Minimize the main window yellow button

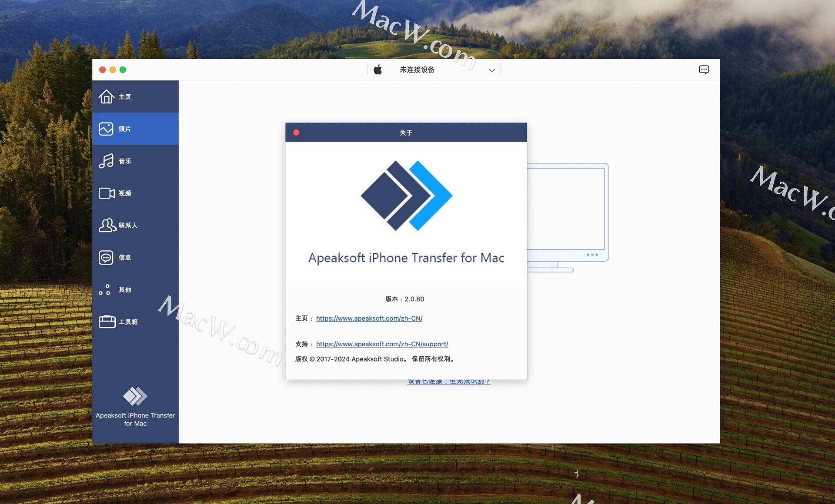click(x=113, y=70)
